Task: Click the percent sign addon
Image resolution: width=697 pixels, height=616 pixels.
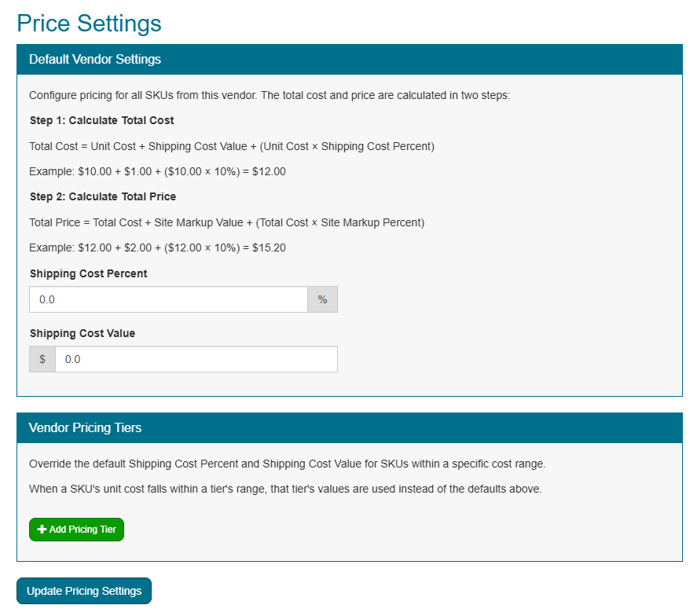Action: (322, 299)
